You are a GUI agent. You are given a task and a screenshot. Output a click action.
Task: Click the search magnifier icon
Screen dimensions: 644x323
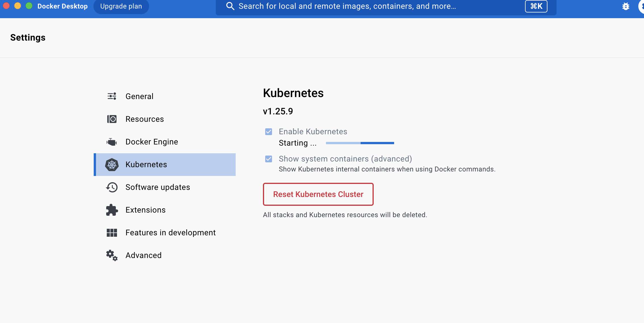(x=230, y=6)
